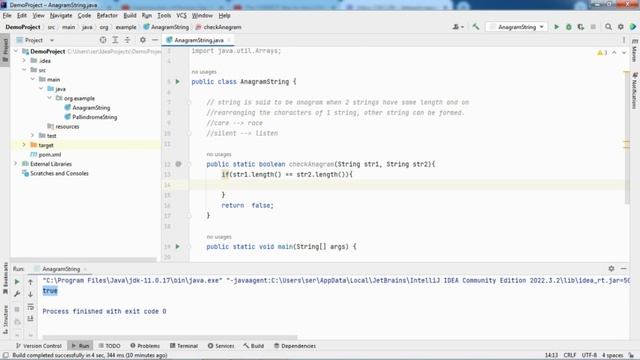Open the Version Control tool window

(x=39, y=346)
